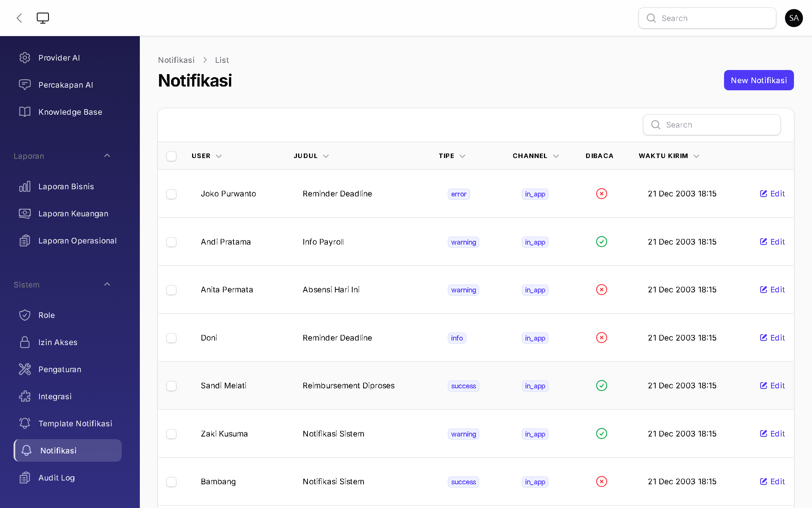Open Percakapan AI in sidebar
Screen dimensions: 812x508
click(x=68, y=85)
